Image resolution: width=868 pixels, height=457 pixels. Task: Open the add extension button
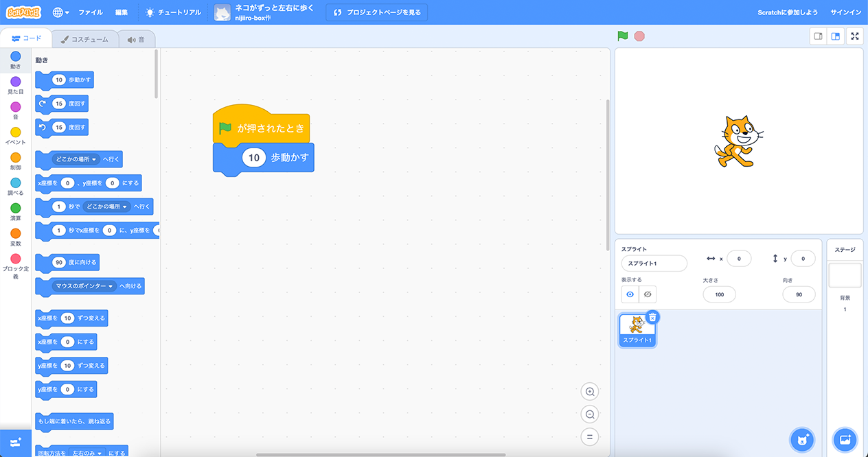click(x=16, y=443)
